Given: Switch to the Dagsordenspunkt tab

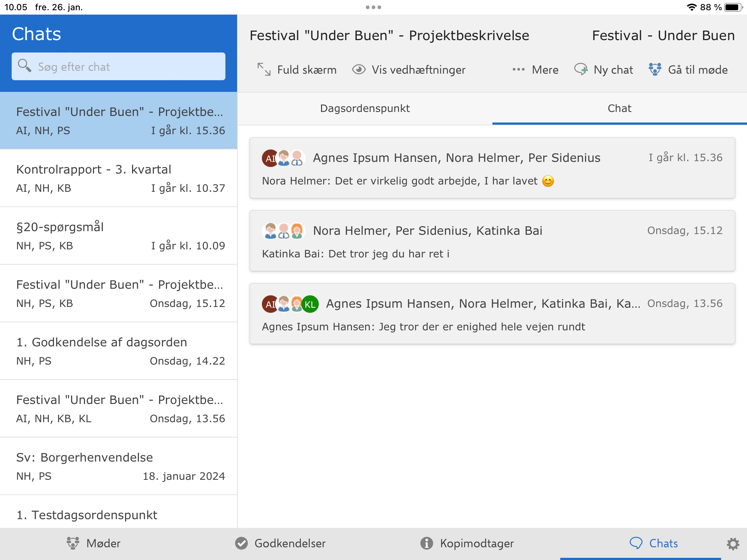Looking at the screenshot, I should tap(365, 108).
